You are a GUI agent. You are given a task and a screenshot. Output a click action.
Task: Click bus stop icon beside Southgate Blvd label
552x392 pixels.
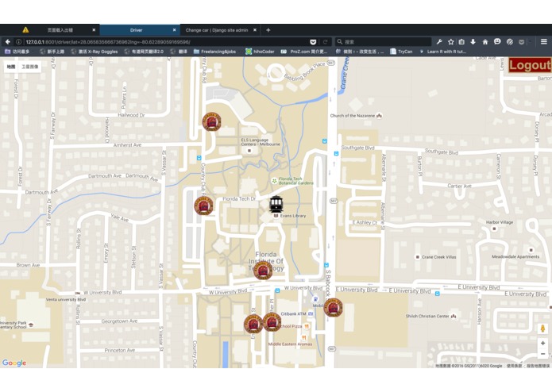tap(336, 153)
